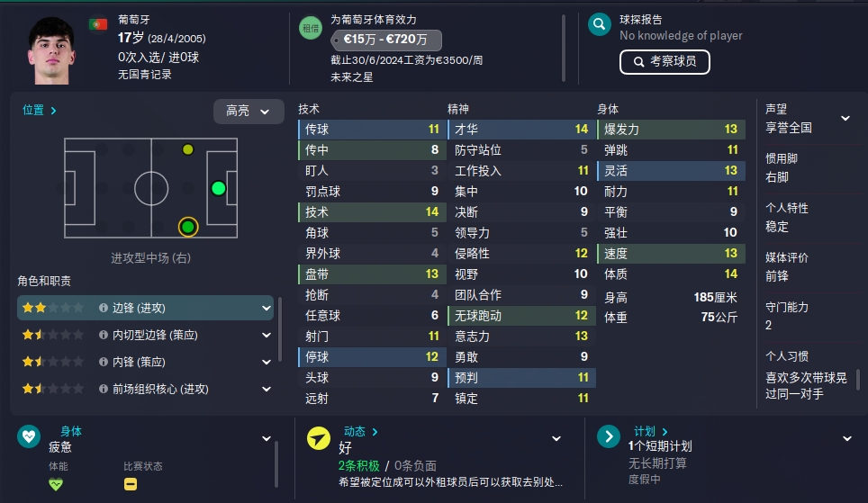Image resolution: width=868 pixels, height=503 pixels.
Task: Click the Portugal flag icon
Action: (x=98, y=24)
